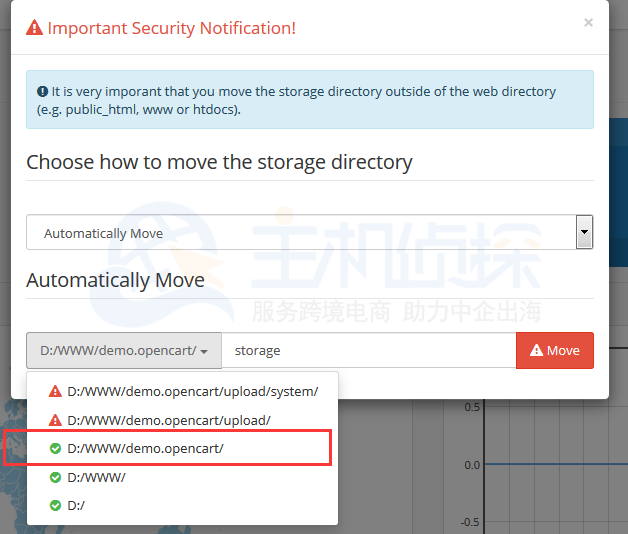Pick the highlighted D:/WWW/demo.opencart/ menu option
Image resolution: width=628 pixels, height=534 pixels.
click(145, 449)
